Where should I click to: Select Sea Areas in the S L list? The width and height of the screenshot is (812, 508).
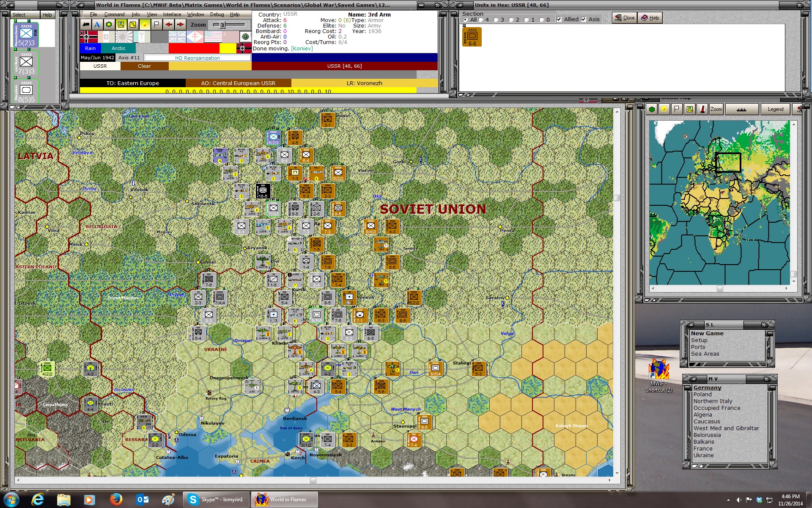[705, 354]
